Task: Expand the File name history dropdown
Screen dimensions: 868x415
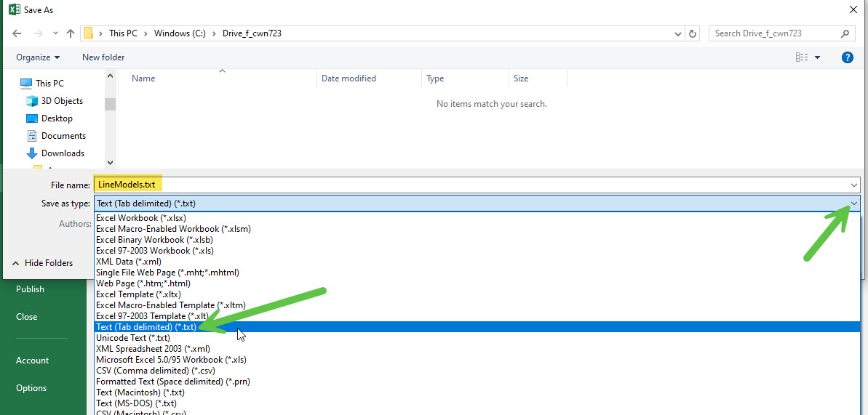Action: 853,185
